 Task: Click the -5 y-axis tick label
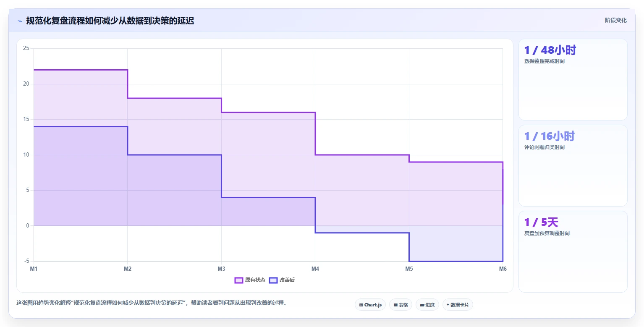click(x=27, y=261)
